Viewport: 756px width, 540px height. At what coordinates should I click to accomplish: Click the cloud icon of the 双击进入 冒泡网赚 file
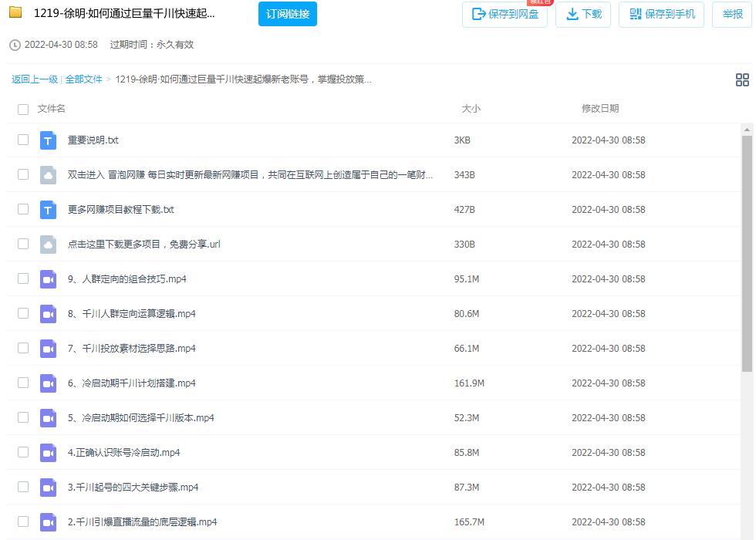click(x=48, y=175)
